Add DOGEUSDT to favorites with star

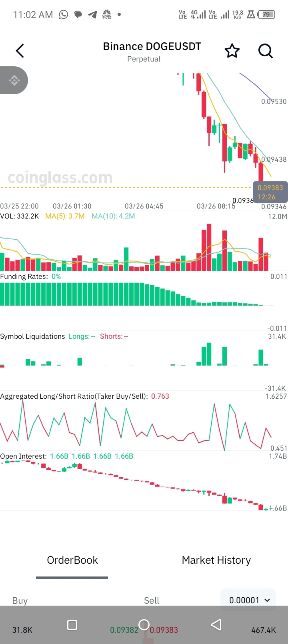[232, 51]
